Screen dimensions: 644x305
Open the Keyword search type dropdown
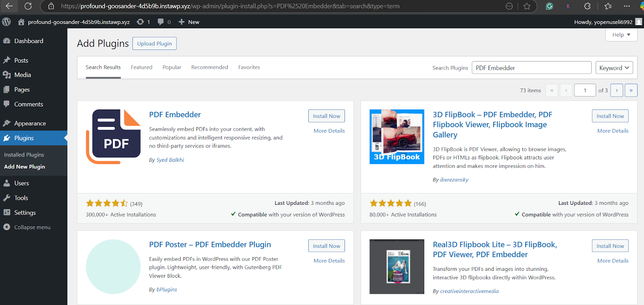tap(614, 68)
